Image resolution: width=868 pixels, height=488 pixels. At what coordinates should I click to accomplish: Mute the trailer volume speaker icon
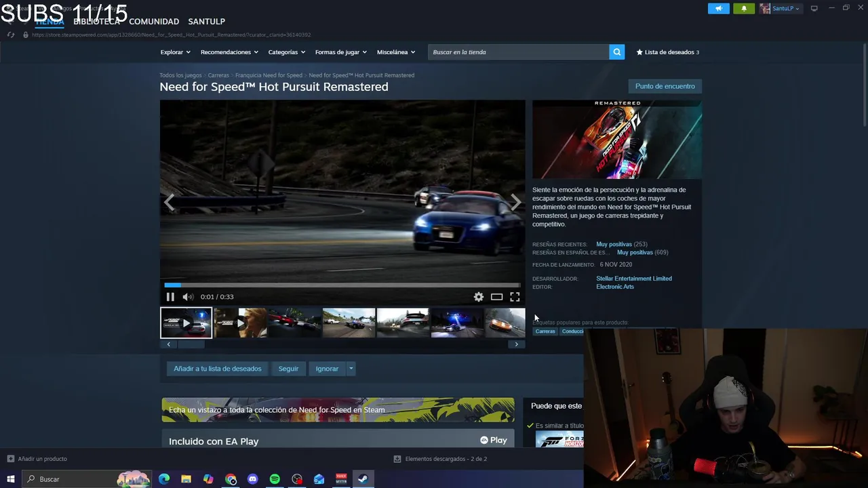click(188, 297)
